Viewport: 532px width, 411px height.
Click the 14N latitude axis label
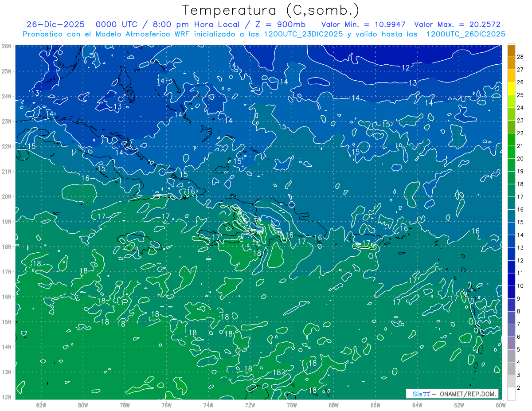(x=7, y=347)
